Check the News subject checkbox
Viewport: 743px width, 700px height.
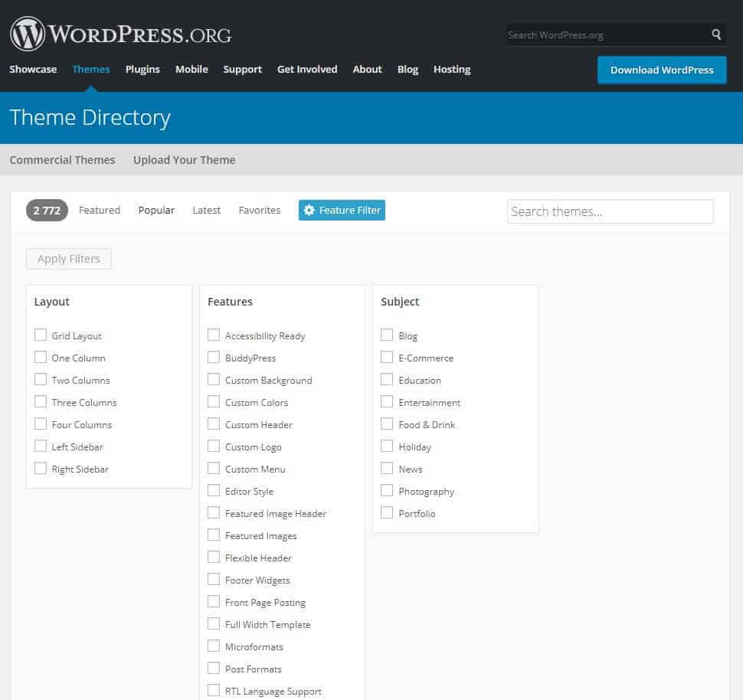(x=387, y=469)
